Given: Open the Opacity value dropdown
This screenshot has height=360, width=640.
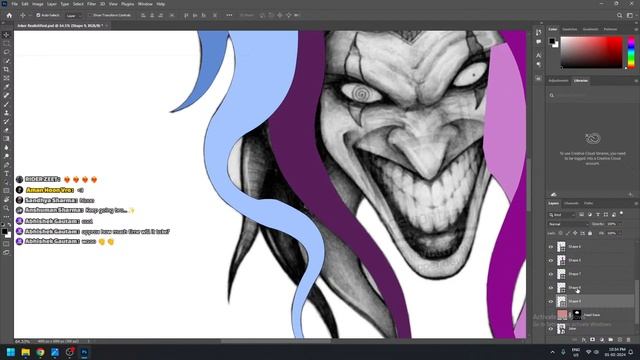Looking at the screenshot, I should [x=620, y=224].
